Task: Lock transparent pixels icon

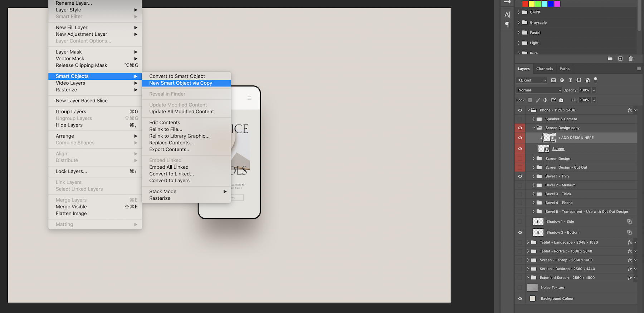Action: coord(530,100)
